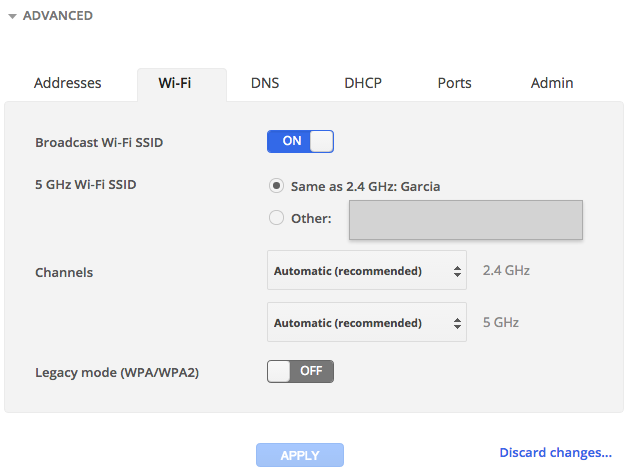The image size is (630, 475).
Task: Open the DNS tab
Action: coord(265,83)
